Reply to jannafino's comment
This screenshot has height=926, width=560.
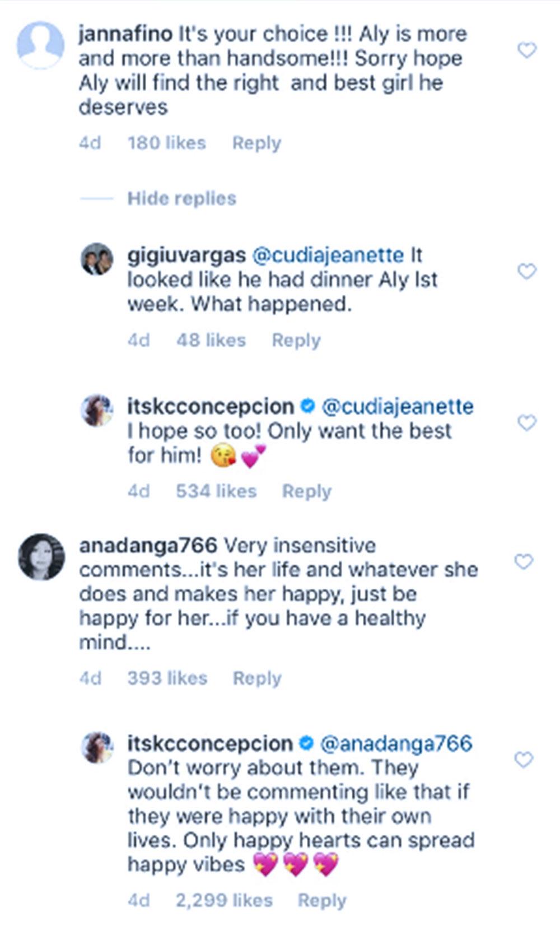(256, 143)
